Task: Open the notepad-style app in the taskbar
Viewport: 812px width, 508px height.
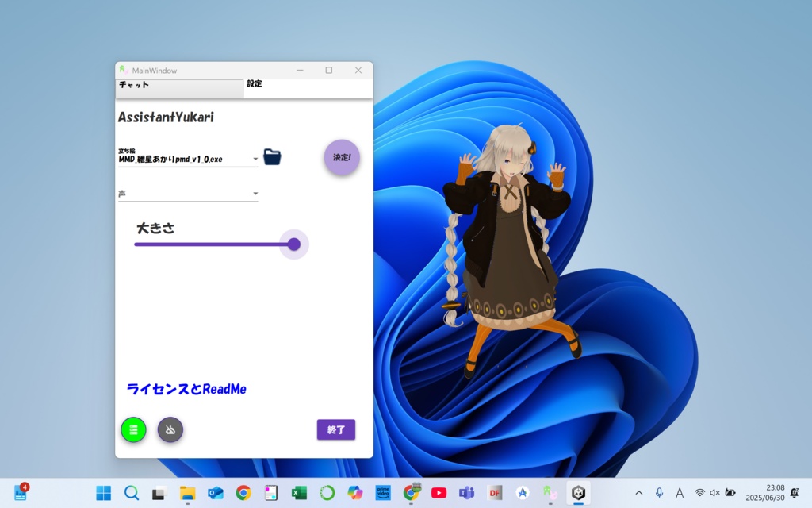Action: coord(271,493)
